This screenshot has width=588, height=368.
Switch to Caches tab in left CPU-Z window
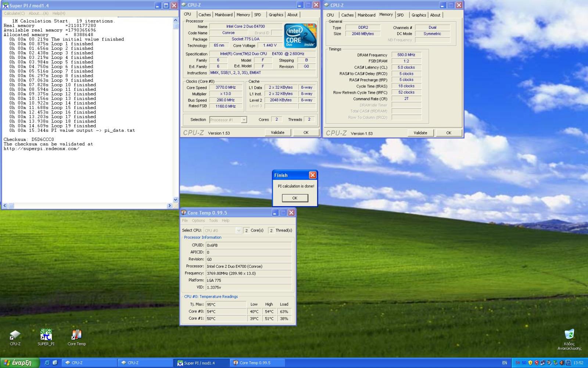tap(205, 15)
